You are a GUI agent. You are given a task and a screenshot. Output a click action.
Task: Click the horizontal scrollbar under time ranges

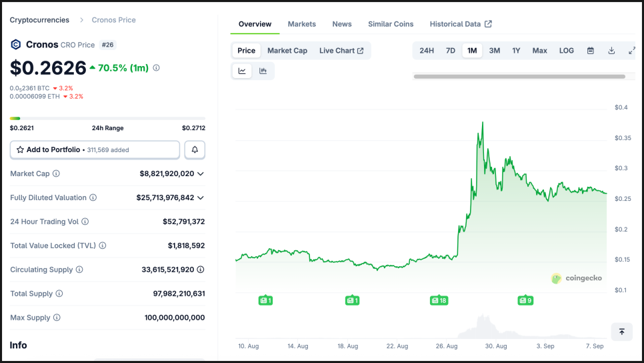click(519, 77)
